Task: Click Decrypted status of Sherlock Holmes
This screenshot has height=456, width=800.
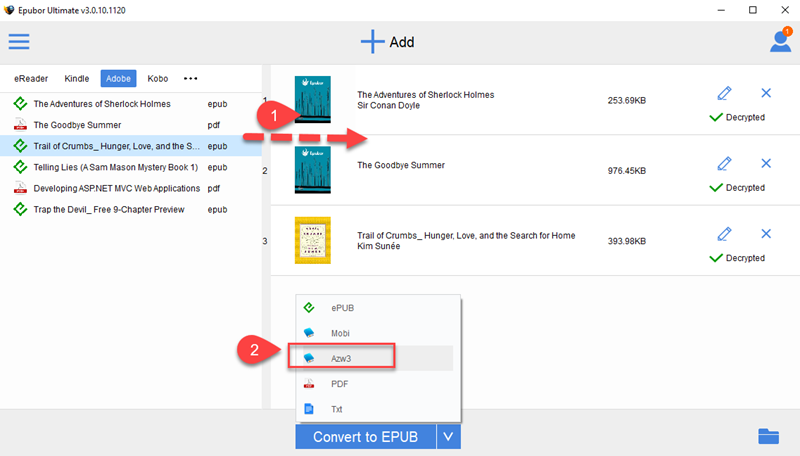Action: [x=737, y=117]
